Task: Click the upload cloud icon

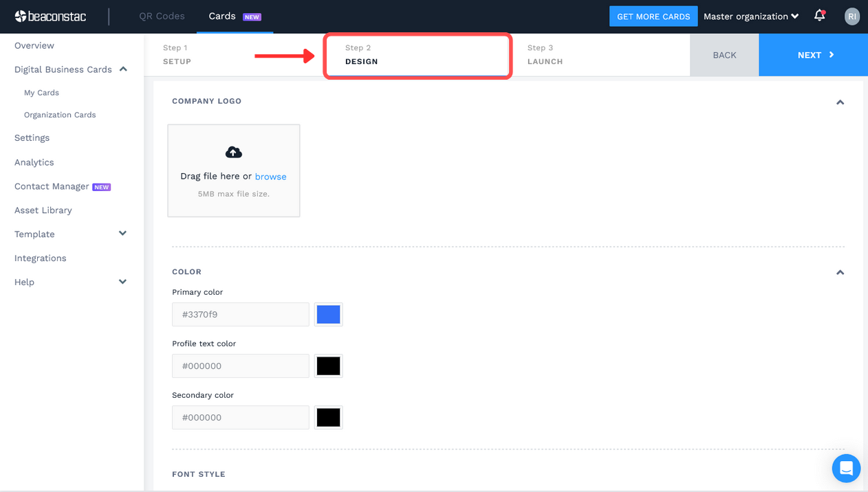Action: coord(234,152)
